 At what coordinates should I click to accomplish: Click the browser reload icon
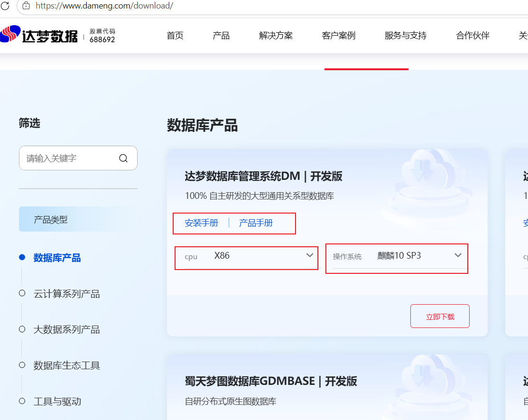[x=5, y=5]
